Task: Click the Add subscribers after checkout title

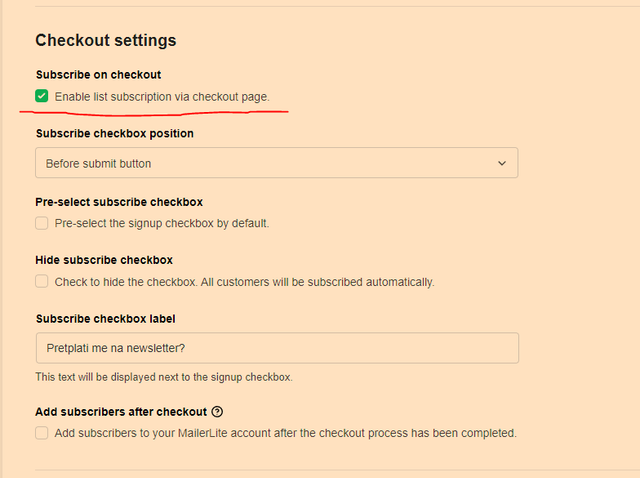Action: (121, 412)
